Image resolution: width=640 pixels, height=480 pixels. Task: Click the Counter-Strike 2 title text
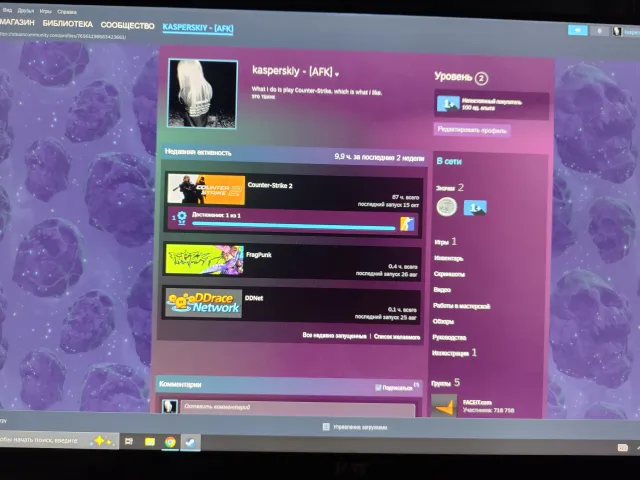point(270,185)
